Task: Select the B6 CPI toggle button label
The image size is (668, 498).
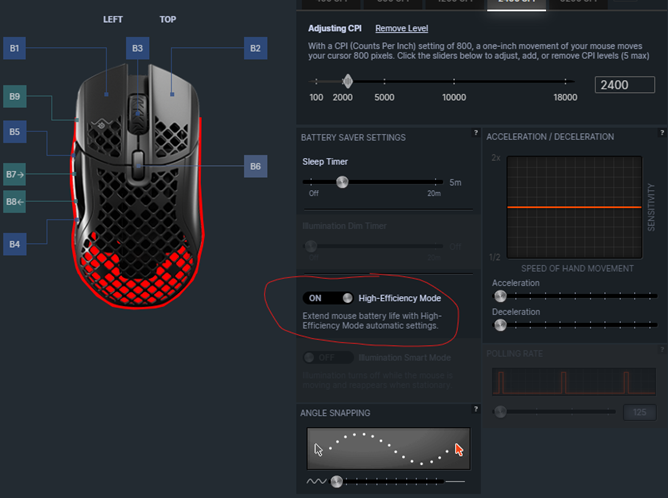Action: pyautogui.click(x=255, y=166)
